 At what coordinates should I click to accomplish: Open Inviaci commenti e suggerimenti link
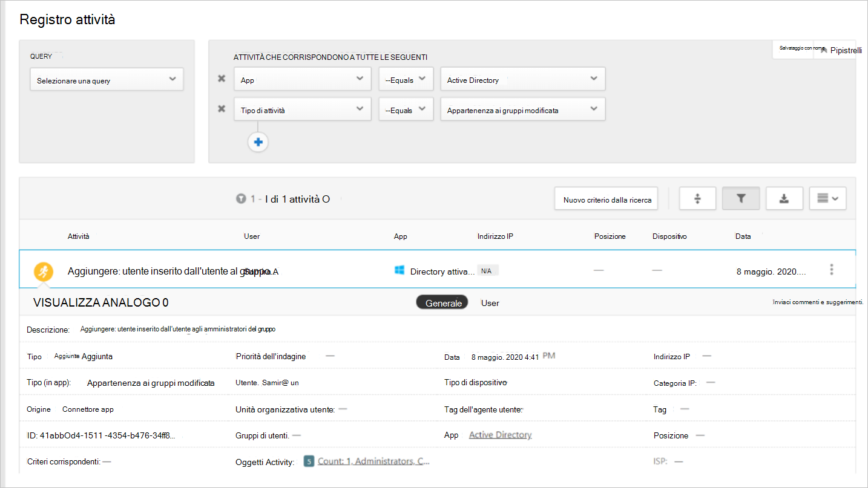(818, 302)
